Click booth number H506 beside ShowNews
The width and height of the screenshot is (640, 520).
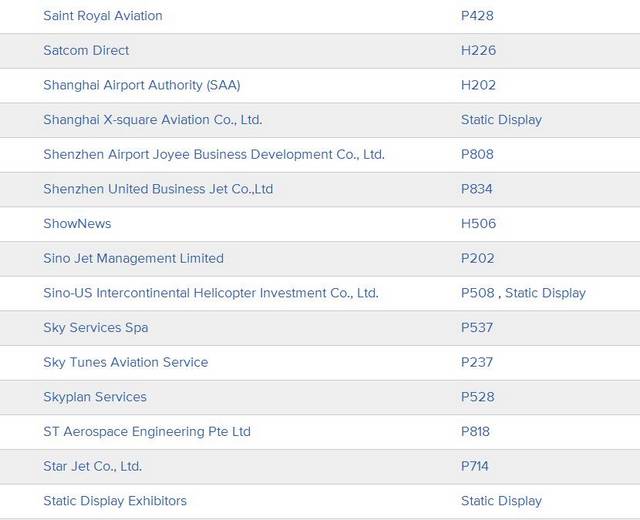click(x=478, y=223)
